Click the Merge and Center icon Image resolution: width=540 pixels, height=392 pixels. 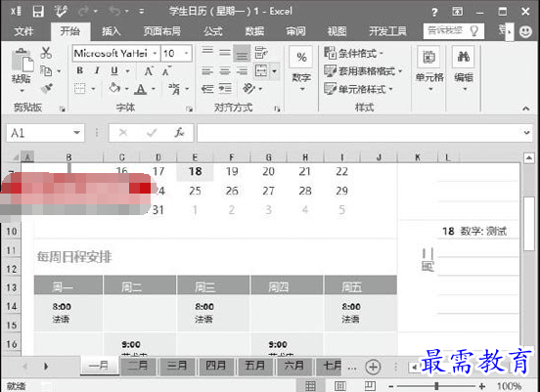261,71
